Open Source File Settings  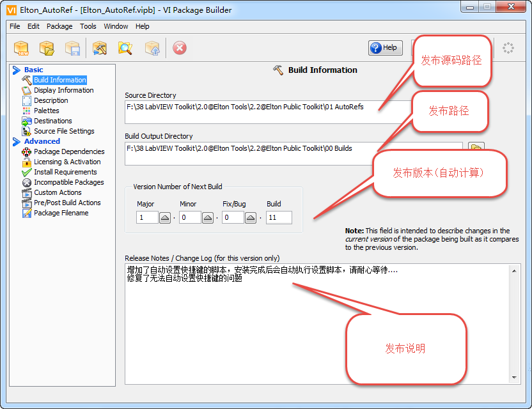pos(64,131)
